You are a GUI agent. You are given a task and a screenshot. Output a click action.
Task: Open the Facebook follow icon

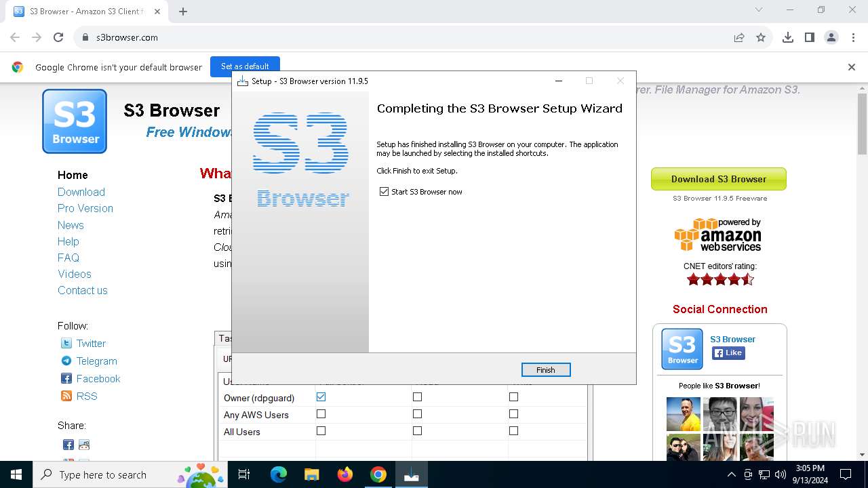(66, 379)
